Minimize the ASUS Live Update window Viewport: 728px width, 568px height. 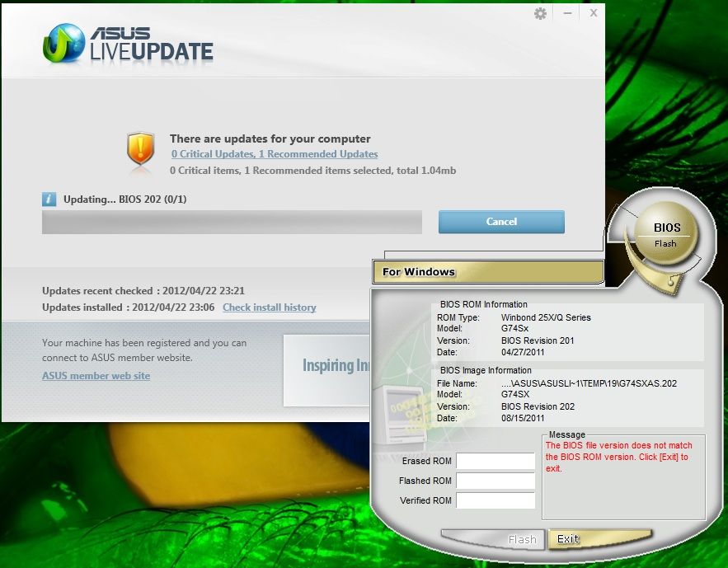567,13
